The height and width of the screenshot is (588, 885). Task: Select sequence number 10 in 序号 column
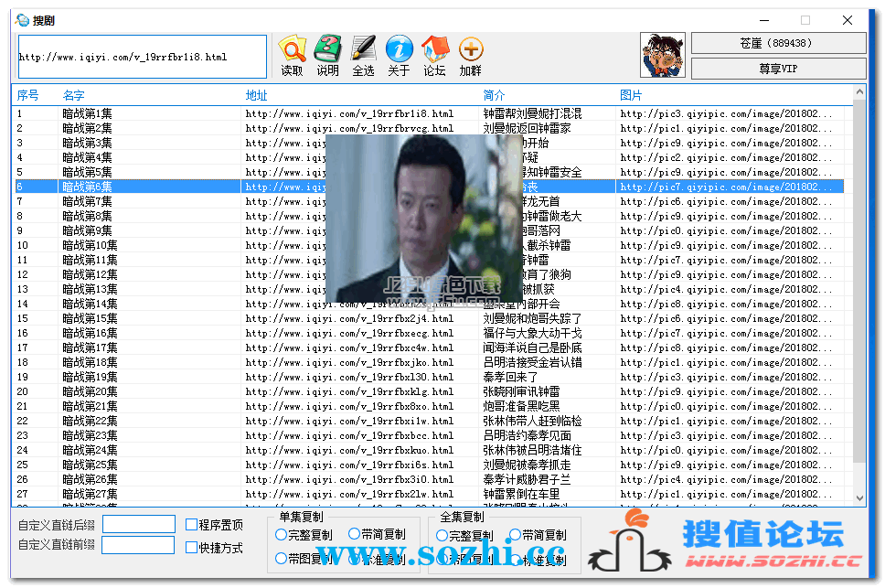point(23,245)
